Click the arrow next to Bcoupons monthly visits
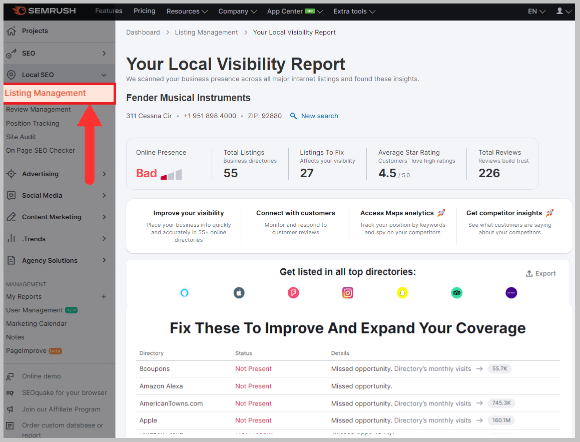Screen dimensions: 580x442 [479, 369]
